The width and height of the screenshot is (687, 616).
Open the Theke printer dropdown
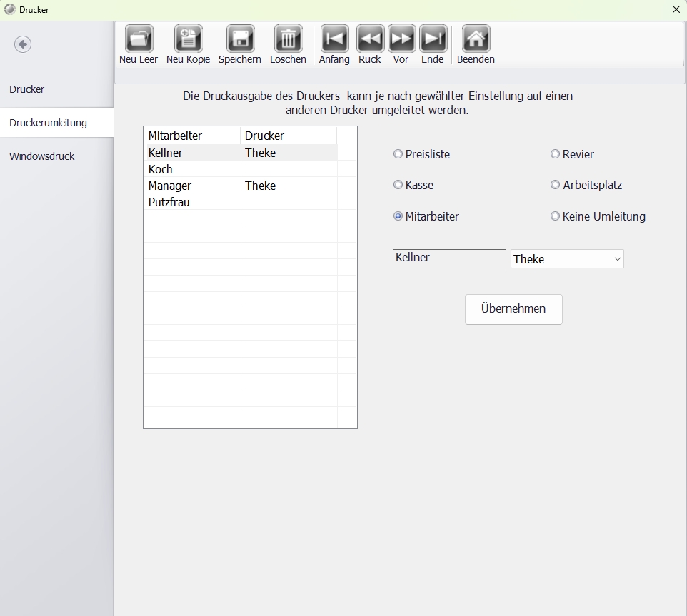(x=567, y=258)
